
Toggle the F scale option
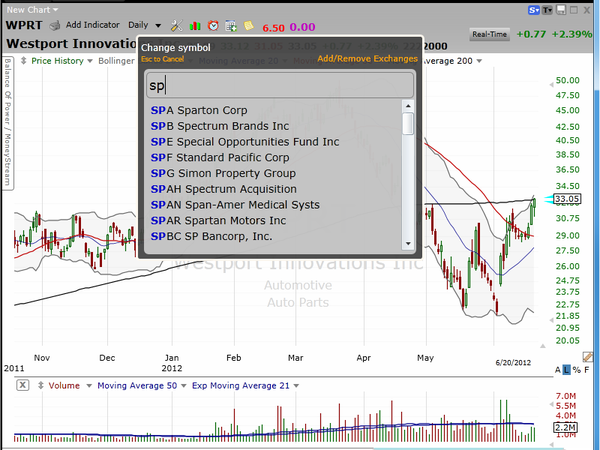[x=587, y=370]
